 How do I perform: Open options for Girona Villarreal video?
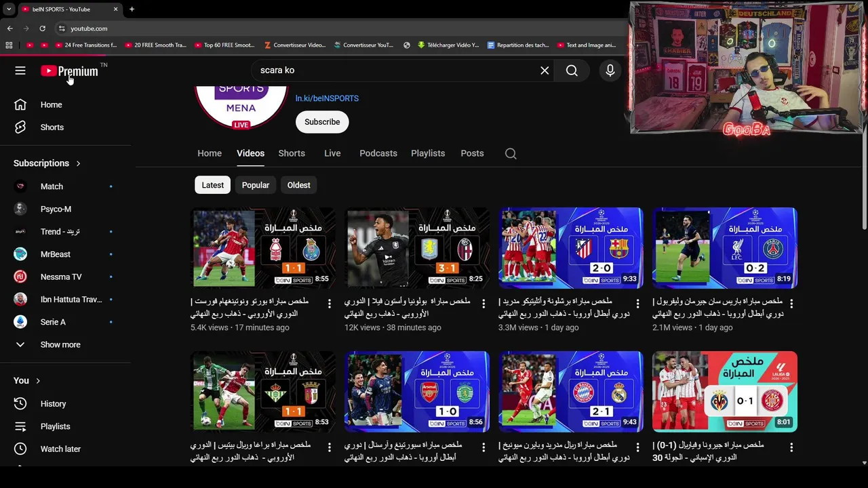click(x=791, y=447)
